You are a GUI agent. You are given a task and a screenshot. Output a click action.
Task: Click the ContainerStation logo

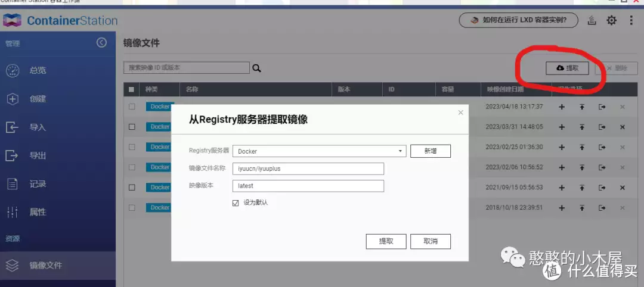[x=60, y=20]
